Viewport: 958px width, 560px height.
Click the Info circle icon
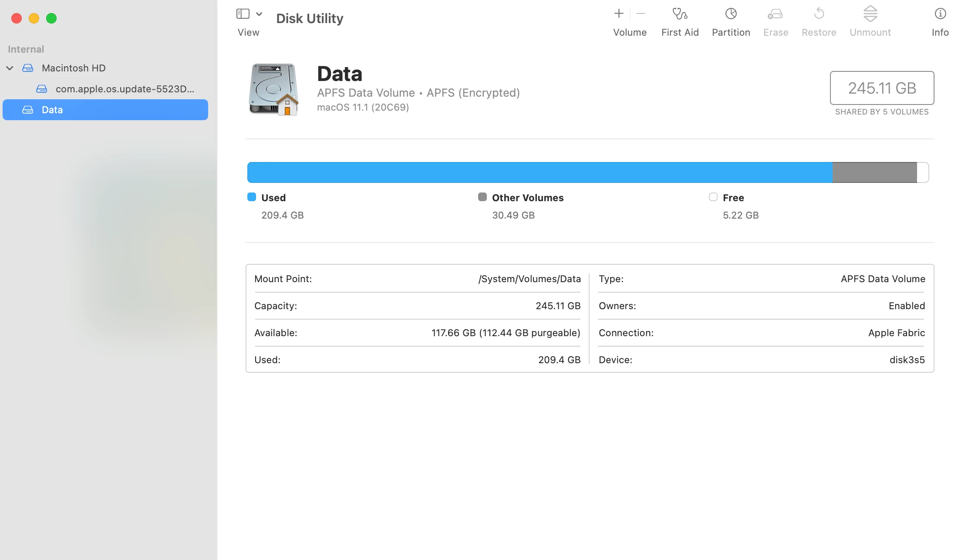(940, 14)
